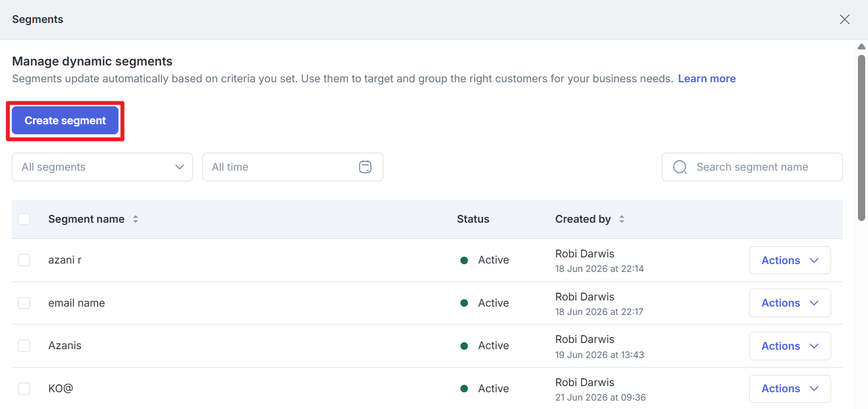Open Actions dropdown for email name
The height and width of the screenshot is (409, 868).
pos(790,303)
